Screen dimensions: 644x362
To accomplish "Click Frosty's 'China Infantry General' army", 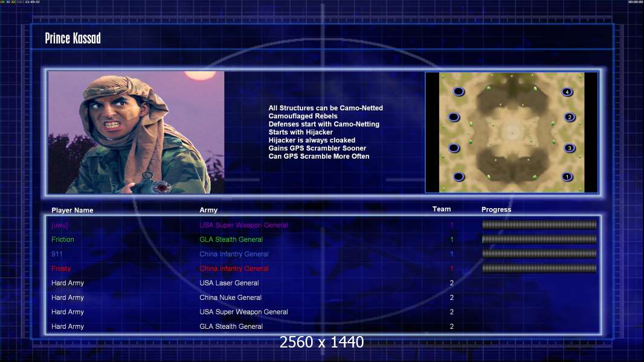I will tap(234, 268).
